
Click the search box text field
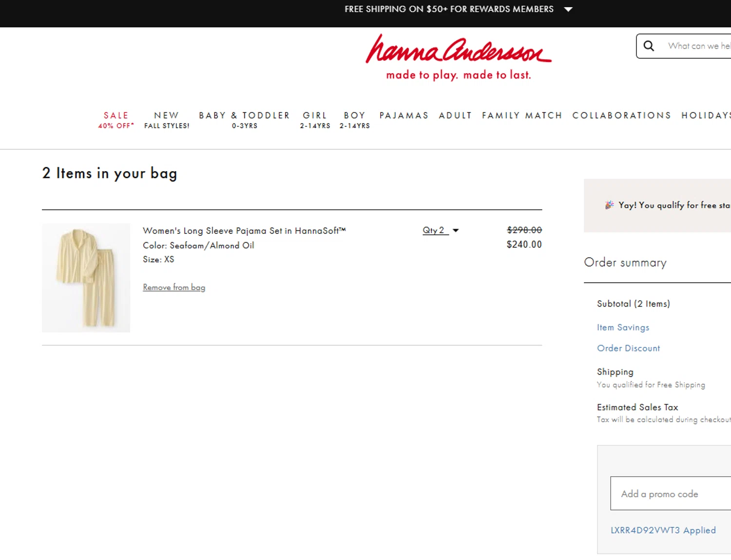tap(699, 46)
